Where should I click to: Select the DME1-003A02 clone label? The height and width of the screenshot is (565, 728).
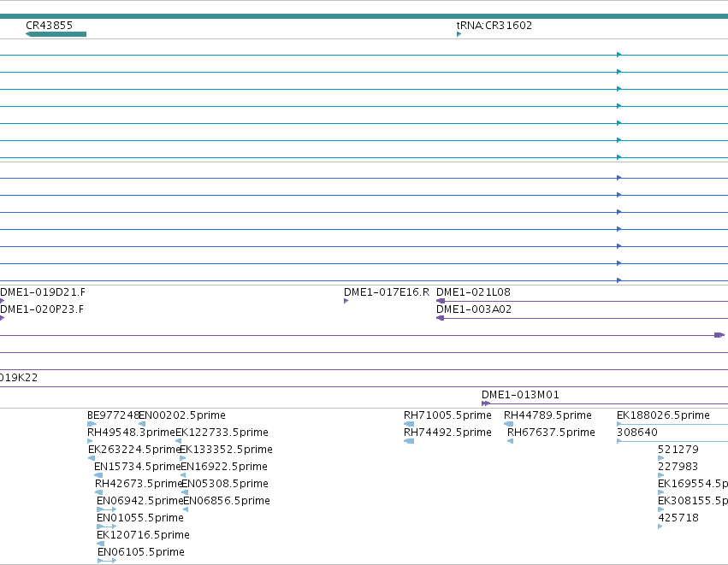474,309
